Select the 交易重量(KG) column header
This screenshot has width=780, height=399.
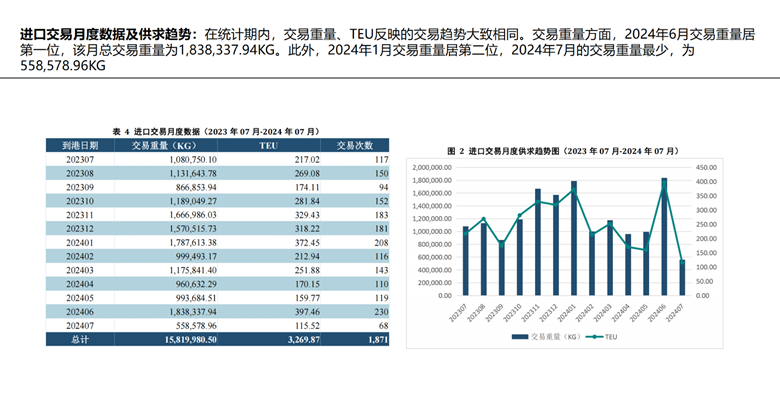point(166,145)
